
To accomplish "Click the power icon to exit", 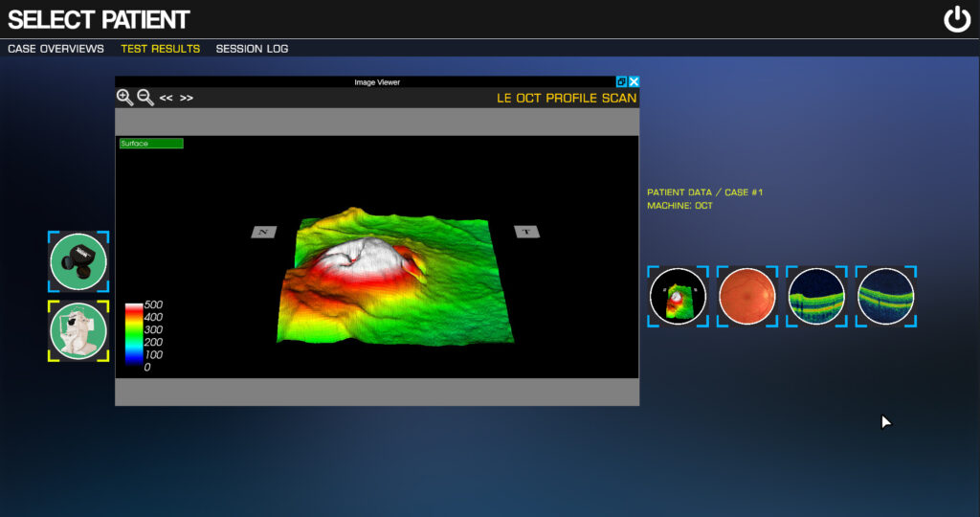I will click(x=957, y=19).
